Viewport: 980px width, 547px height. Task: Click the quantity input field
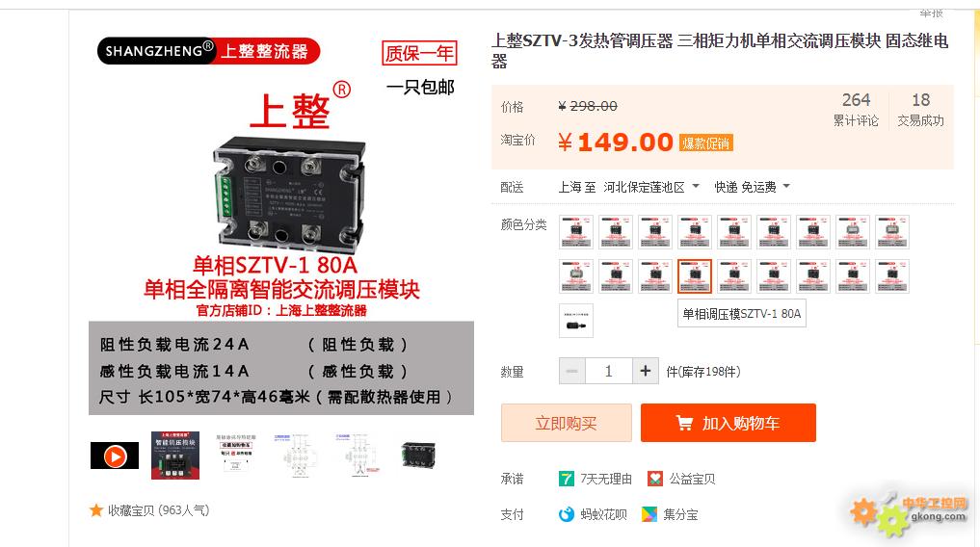pos(609,372)
